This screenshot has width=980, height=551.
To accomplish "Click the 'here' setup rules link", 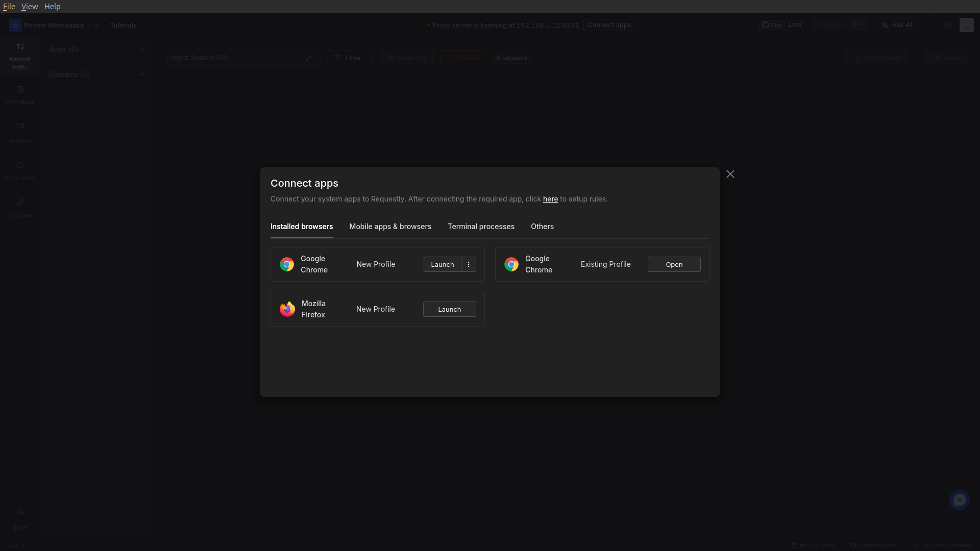I will (x=550, y=199).
